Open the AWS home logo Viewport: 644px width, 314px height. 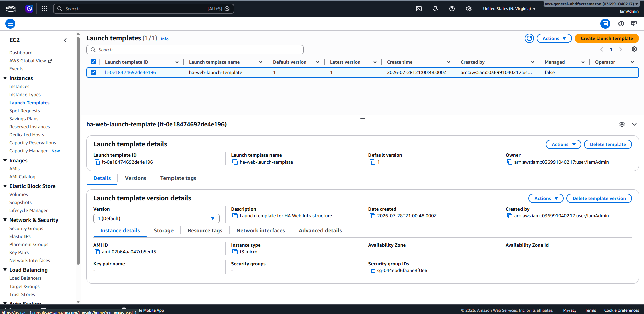click(x=11, y=9)
